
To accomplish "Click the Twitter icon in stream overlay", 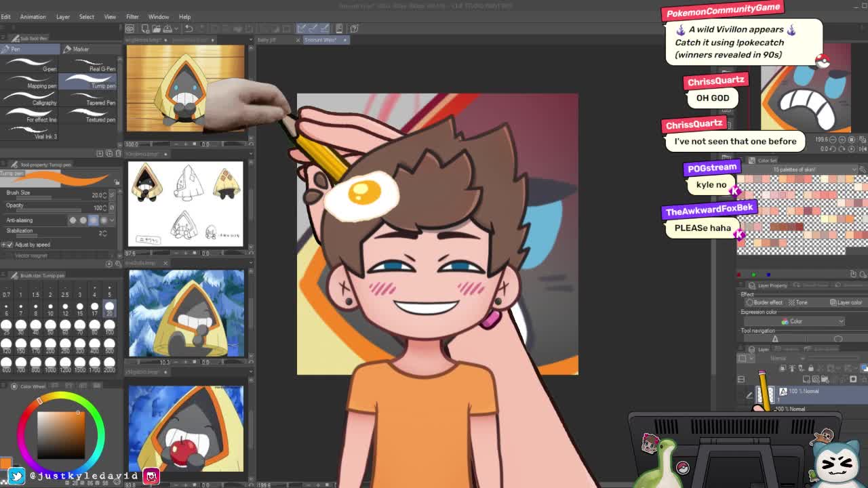I will 17,476.
